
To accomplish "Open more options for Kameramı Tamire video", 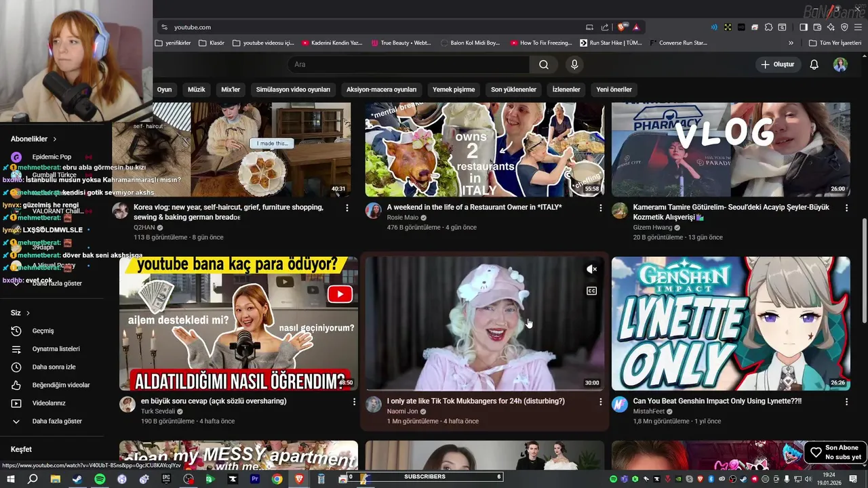I will (x=846, y=208).
